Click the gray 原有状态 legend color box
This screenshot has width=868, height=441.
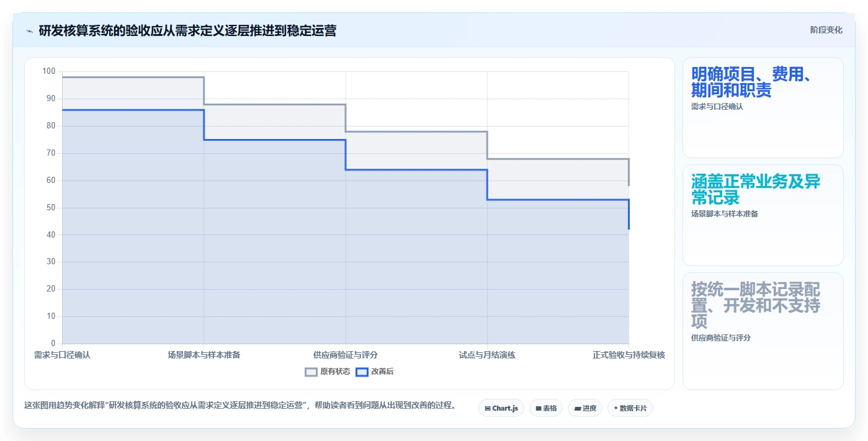pos(311,372)
